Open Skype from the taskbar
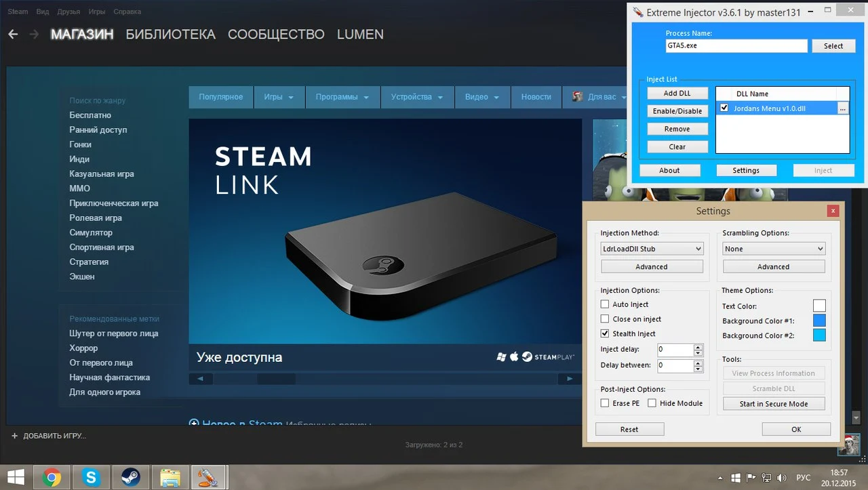Viewport: 868px width, 490px height. click(x=91, y=478)
